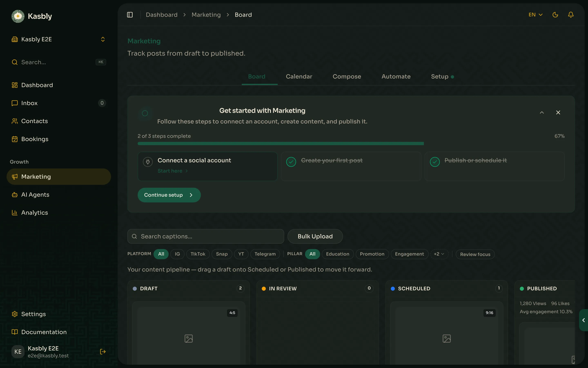Click the search captions magnifier icon
The image size is (588, 368).
[x=134, y=236]
